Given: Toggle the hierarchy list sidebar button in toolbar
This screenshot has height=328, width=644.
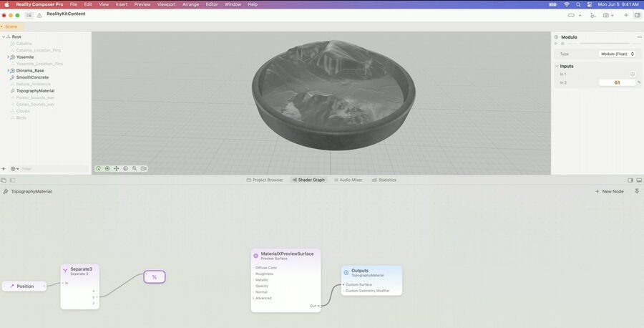Looking at the screenshot, I should pyautogui.click(x=29, y=15).
